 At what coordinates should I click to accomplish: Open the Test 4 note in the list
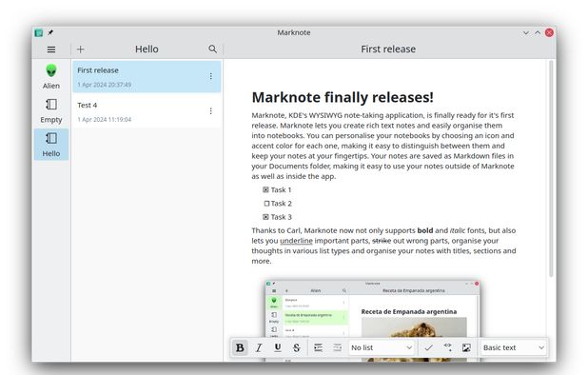pyautogui.click(x=147, y=111)
